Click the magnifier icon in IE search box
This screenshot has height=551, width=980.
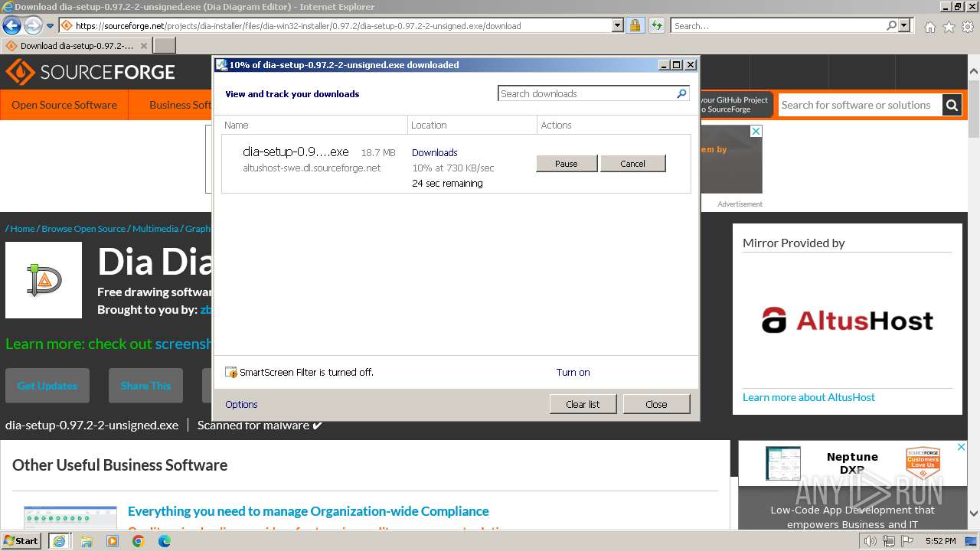point(891,26)
